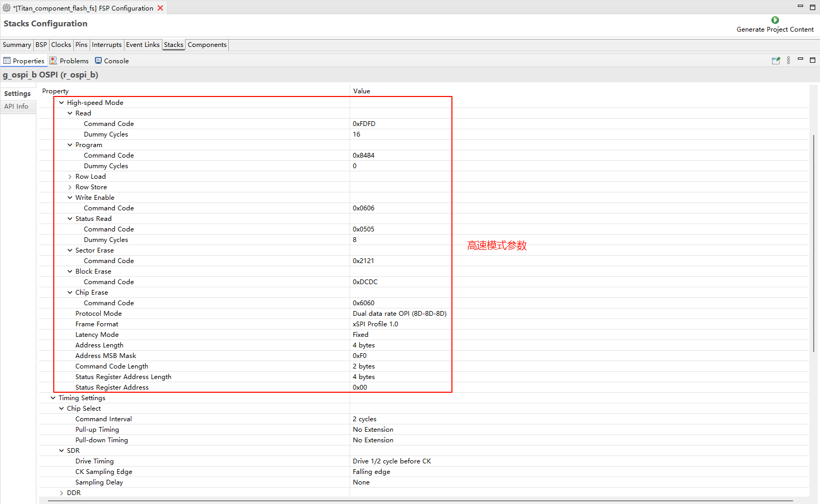Expand the Row Load node
Screen dimensions: 820x504
click(x=70, y=177)
